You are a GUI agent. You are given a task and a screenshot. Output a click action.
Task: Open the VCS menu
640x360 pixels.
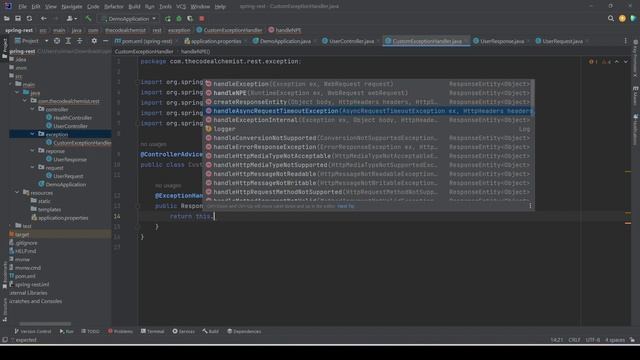click(x=181, y=7)
